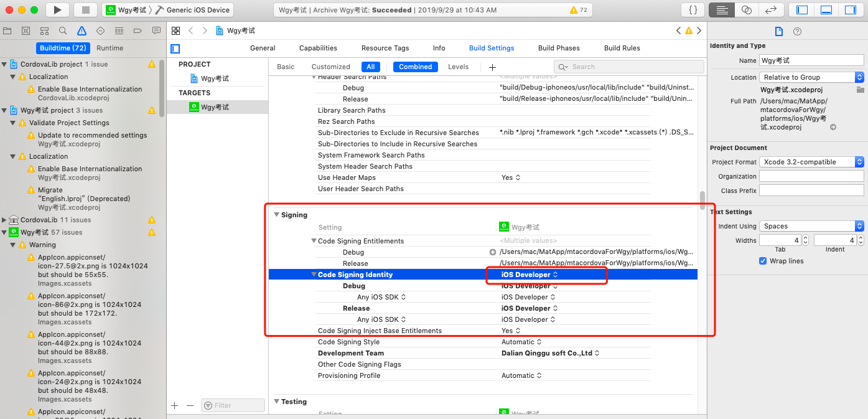Go forward in editor history
This screenshot has height=419, width=868.
click(205, 31)
